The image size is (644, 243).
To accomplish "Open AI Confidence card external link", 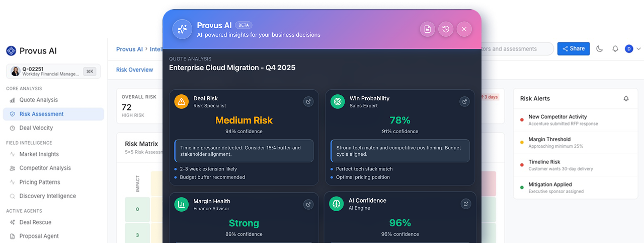I will [466, 204].
